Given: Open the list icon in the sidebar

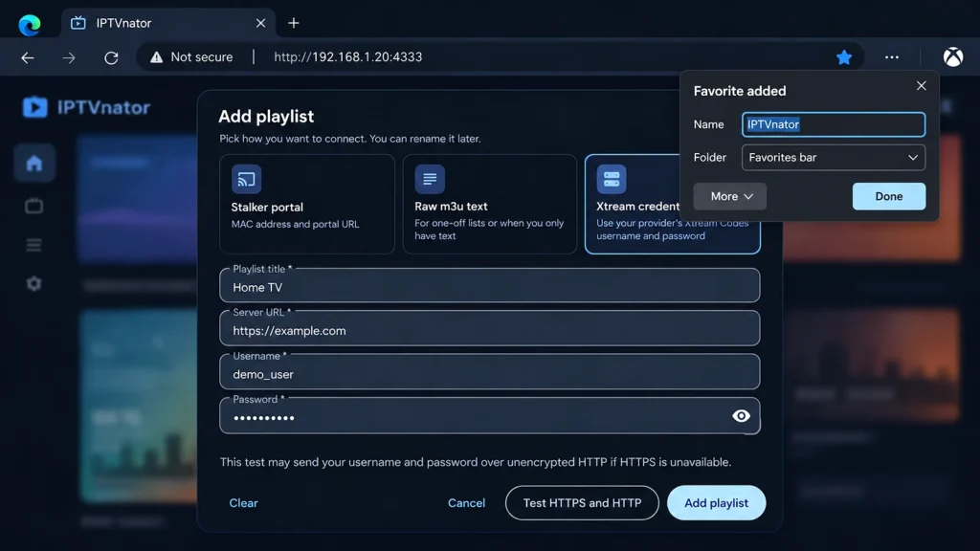Looking at the screenshot, I should [x=34, y=245].
